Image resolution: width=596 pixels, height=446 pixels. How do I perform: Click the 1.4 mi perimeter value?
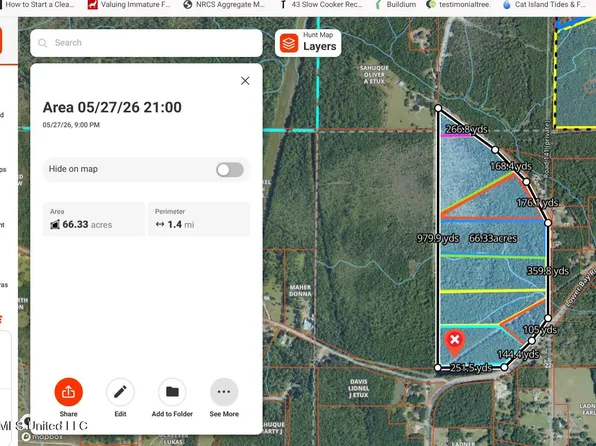click(x=181, y=225)
